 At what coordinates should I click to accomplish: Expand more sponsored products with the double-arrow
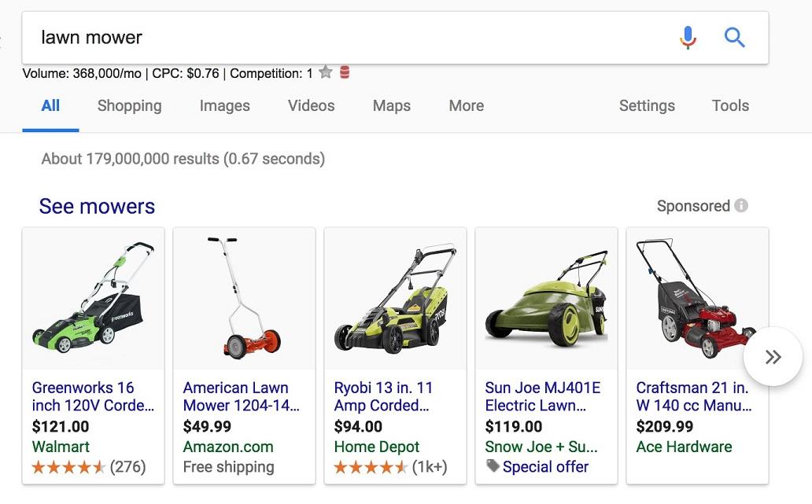[x=773, y=356]
